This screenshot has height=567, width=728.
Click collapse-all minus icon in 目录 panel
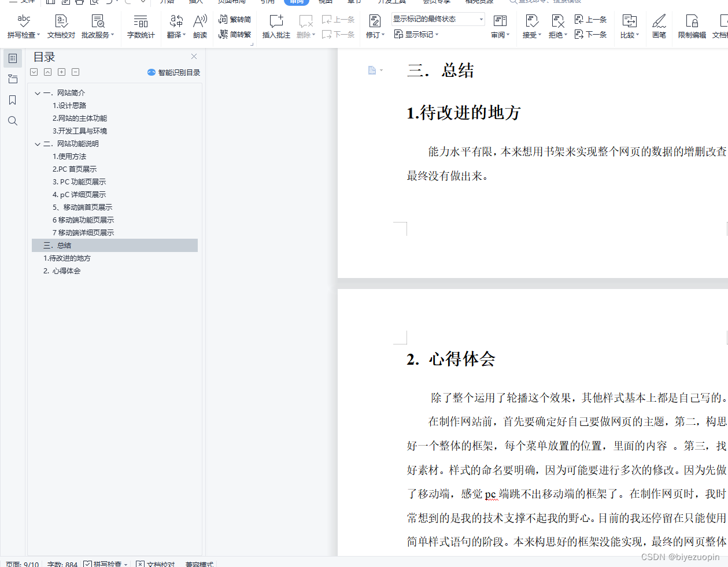point(76,72)
